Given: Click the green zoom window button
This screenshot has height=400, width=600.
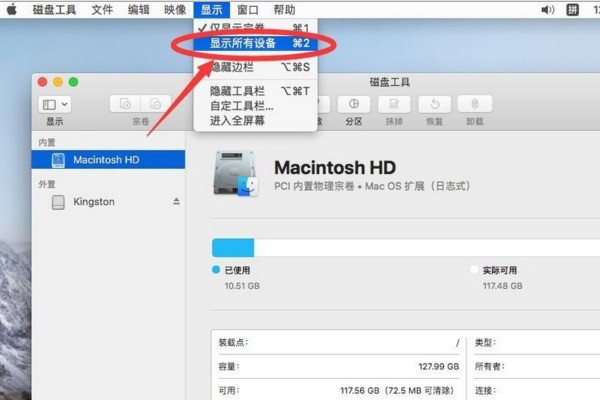Looking at the screenshot, I should [73, 82].
